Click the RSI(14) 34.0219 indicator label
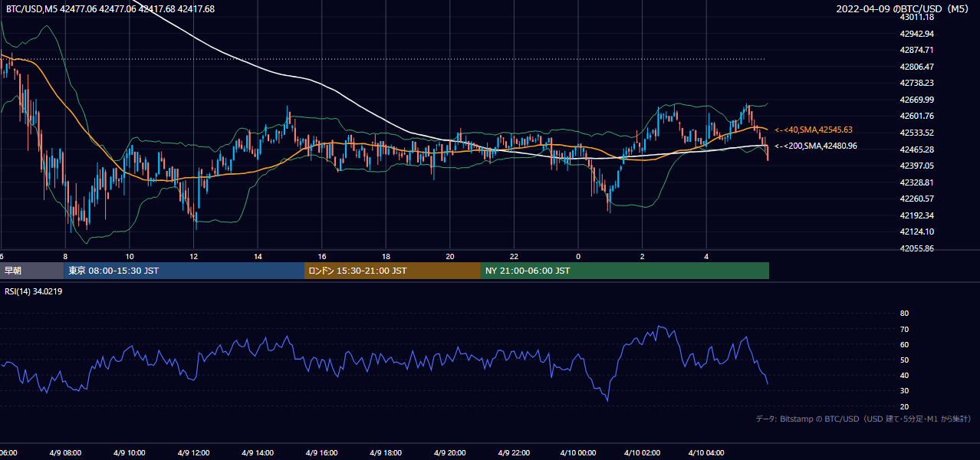 point(34,291)
